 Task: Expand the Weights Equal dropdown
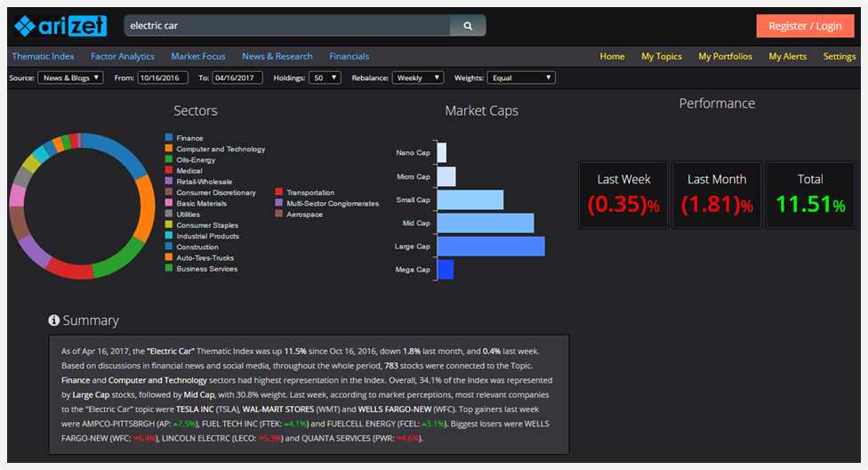[x=521, y=77]
